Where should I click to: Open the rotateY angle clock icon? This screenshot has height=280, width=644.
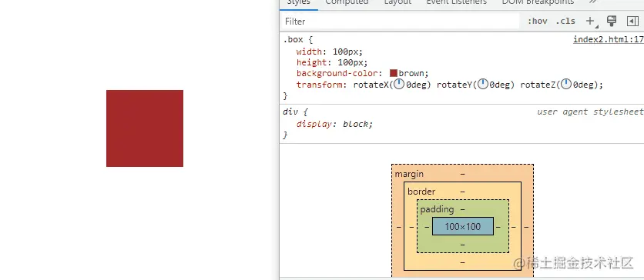pos(483,85)
